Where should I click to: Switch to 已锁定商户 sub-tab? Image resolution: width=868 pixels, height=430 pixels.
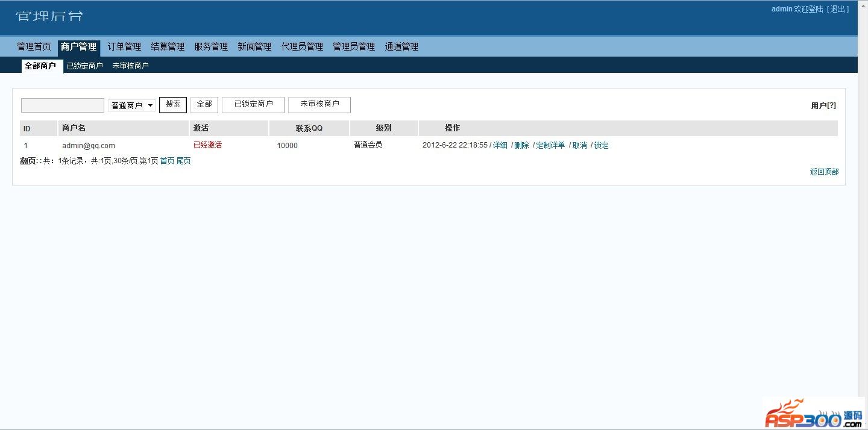(85, 66)
